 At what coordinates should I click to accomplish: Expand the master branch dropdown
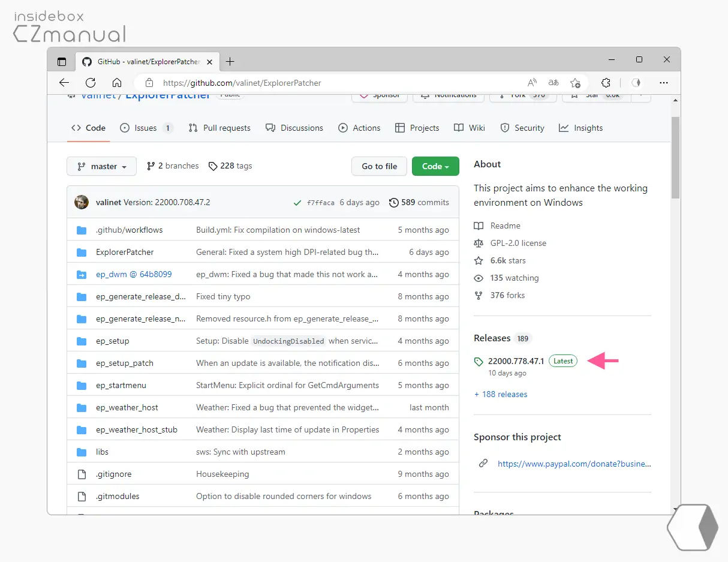(x=101, y=166)
